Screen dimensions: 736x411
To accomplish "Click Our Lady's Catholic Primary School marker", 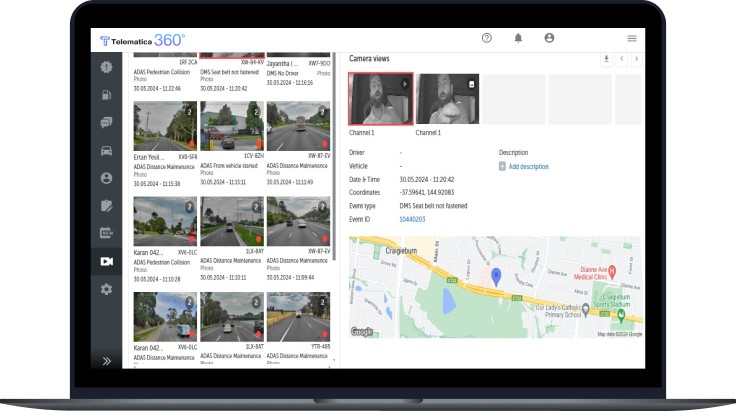I will (x=585, y=310).
